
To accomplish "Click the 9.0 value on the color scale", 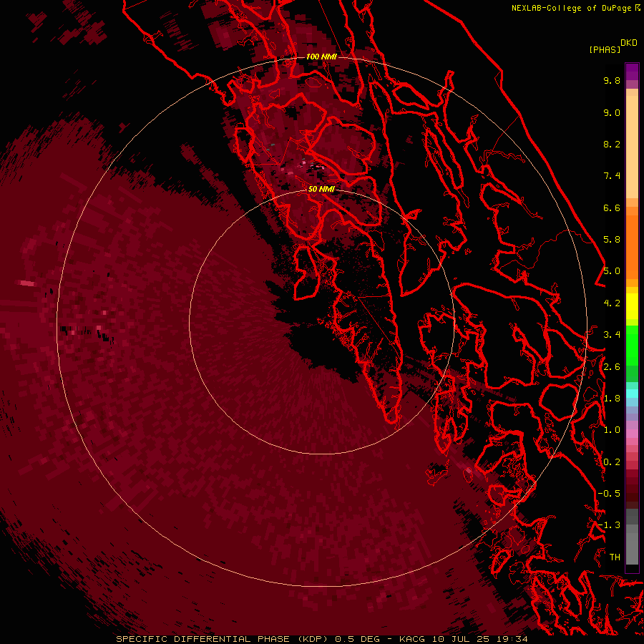I will tap(612, 112).
